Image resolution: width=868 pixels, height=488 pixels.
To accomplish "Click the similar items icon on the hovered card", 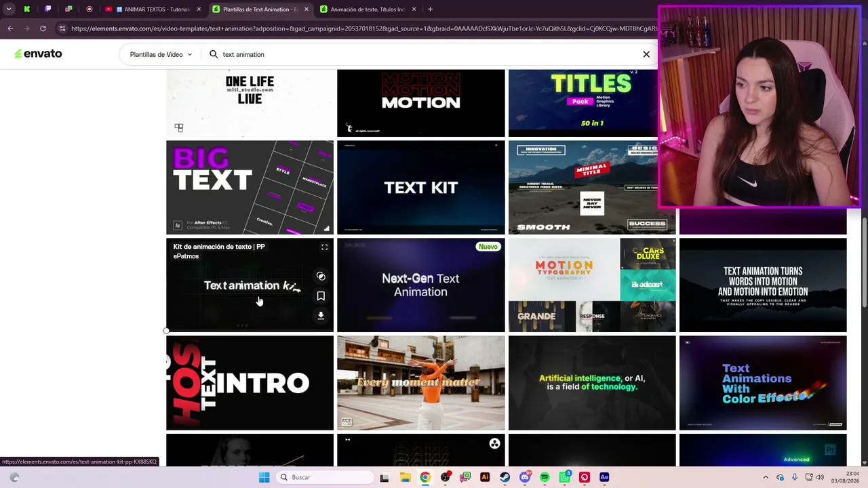I will click(321, 277).
